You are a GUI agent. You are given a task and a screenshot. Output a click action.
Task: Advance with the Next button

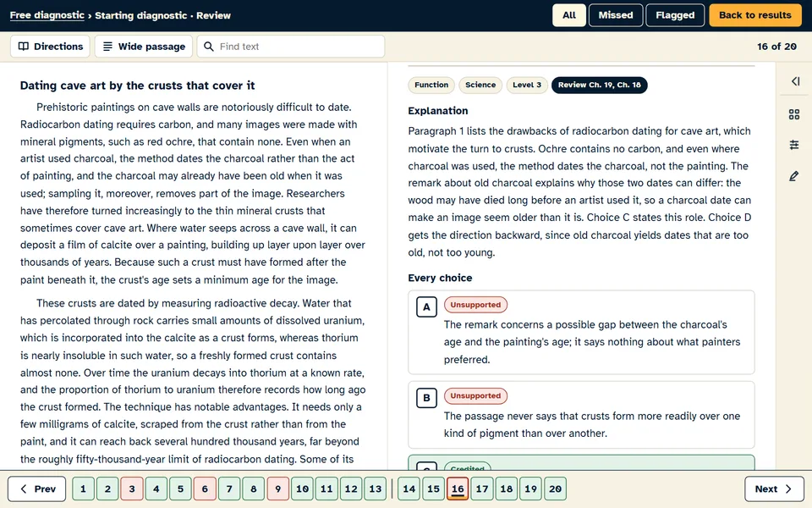774,489
